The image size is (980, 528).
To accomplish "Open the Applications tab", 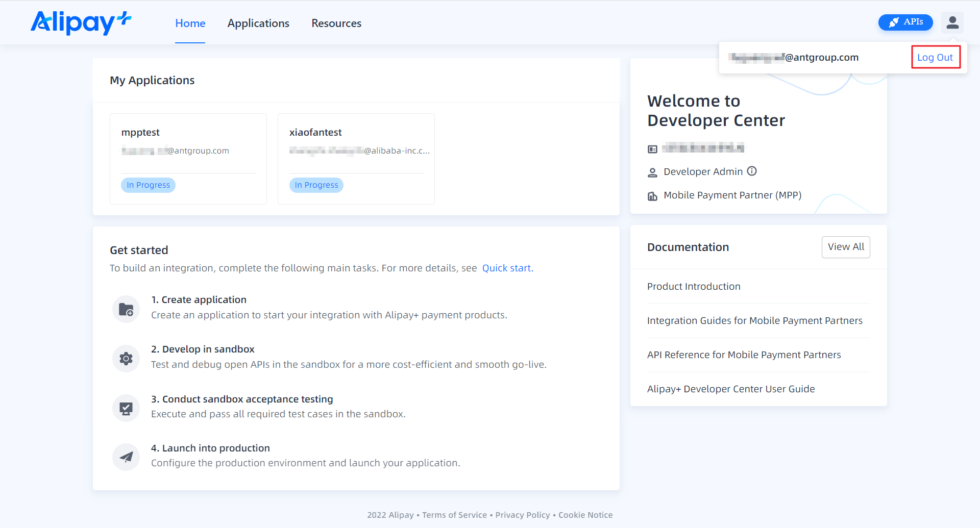I will (258, 23).
